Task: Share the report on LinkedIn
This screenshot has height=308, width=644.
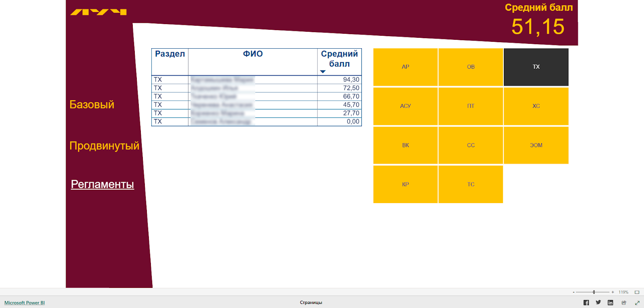Action: pos(611,303)
